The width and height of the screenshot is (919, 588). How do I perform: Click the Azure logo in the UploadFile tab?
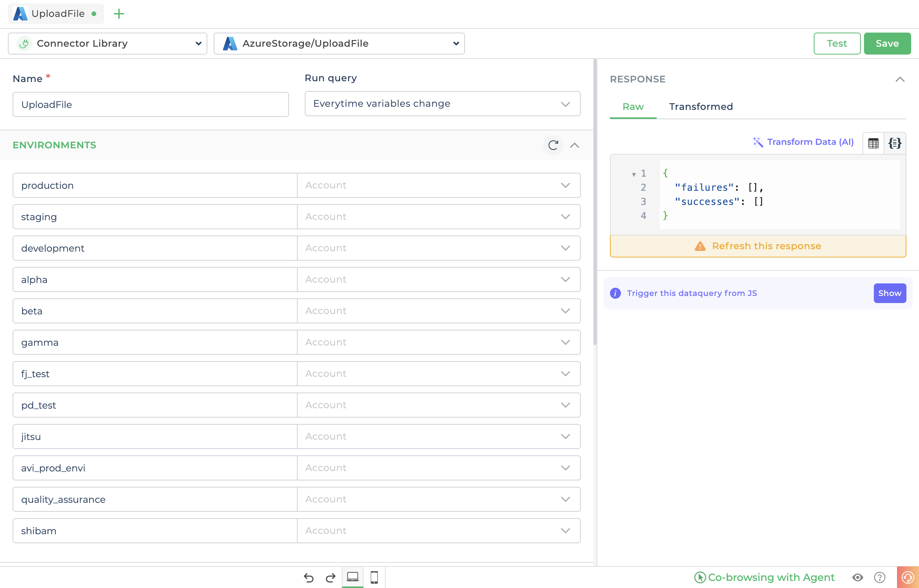pyautogui.click(x=20, y=14)
